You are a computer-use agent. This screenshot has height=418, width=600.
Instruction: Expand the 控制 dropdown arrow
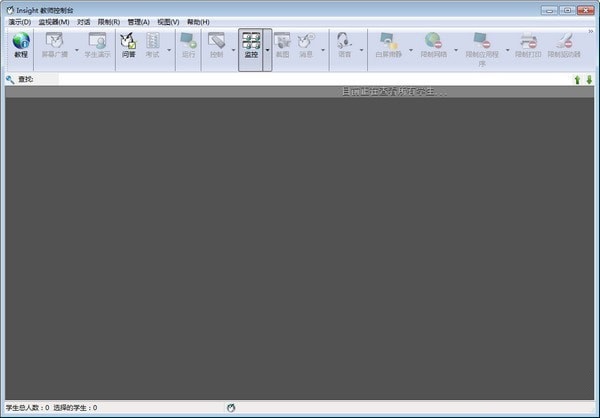(x=233, y=50)
